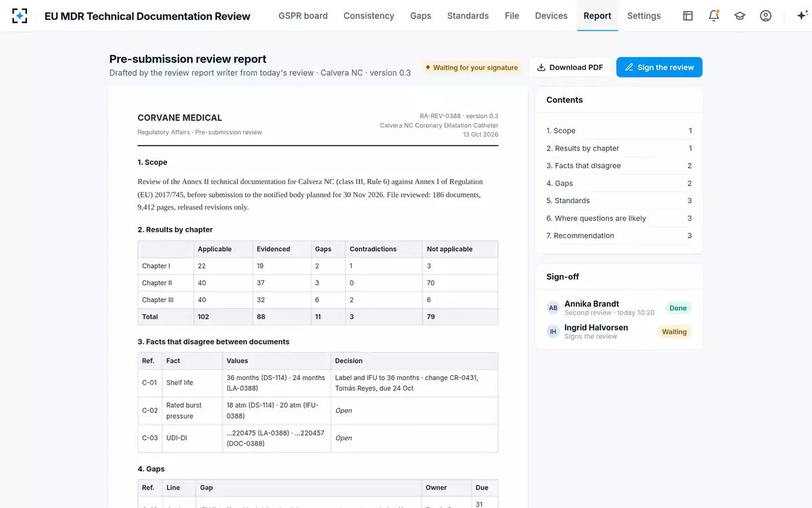Open the layout panel icon
The image size is (812, 508).
pyautogui.click(x=687, y=16)
